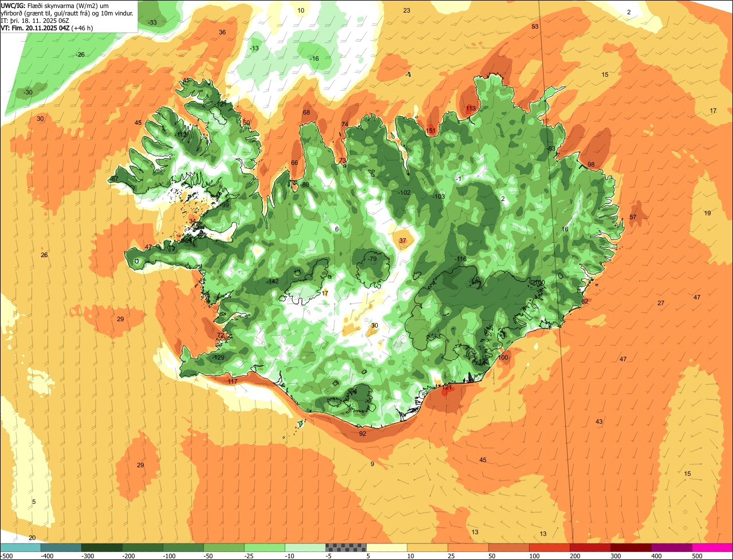Click the '-116' value over the interior

click(460, 259)
